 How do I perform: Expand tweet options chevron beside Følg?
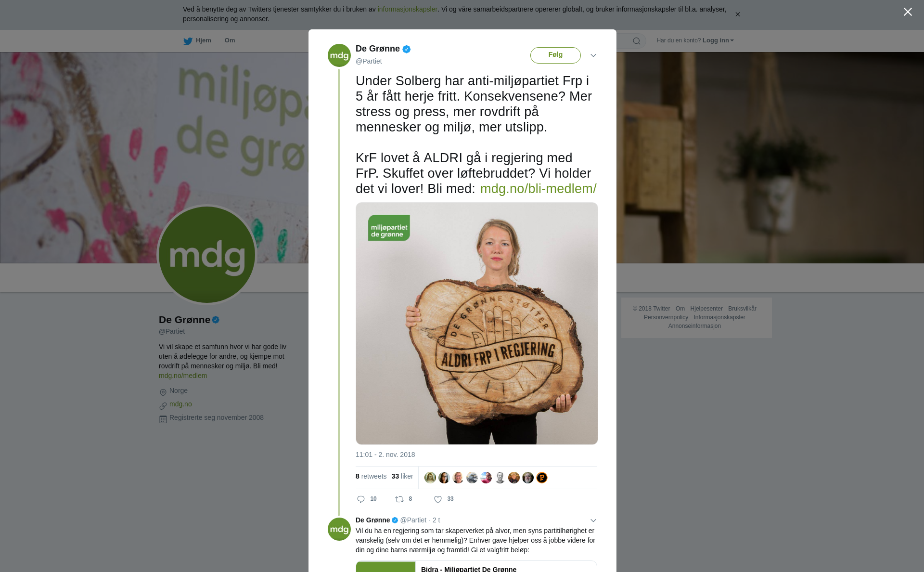click(593, 55)
